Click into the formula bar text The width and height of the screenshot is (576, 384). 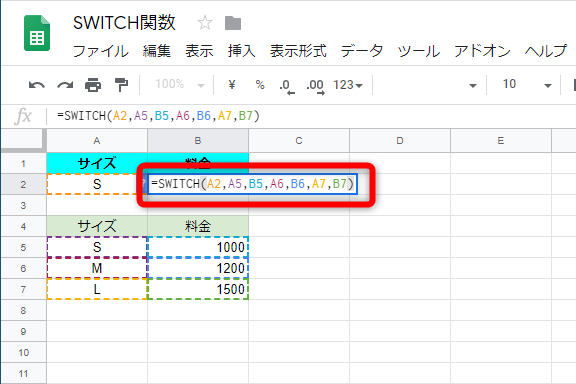(158, 116)
